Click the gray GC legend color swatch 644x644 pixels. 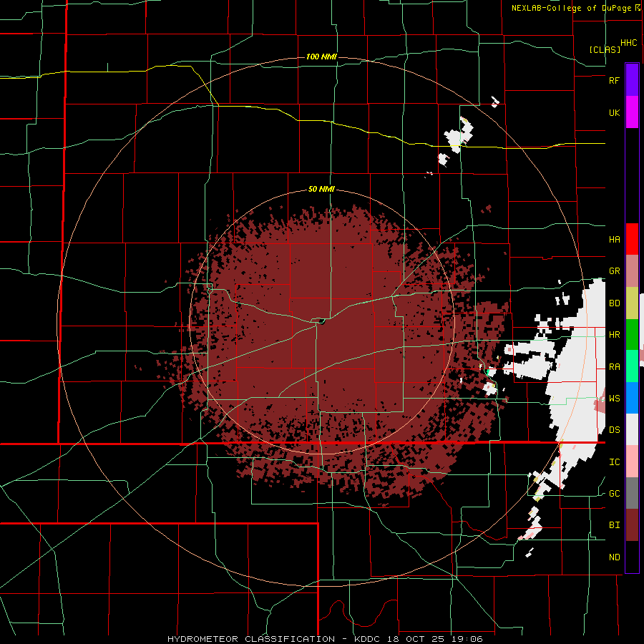coord(632,493)
